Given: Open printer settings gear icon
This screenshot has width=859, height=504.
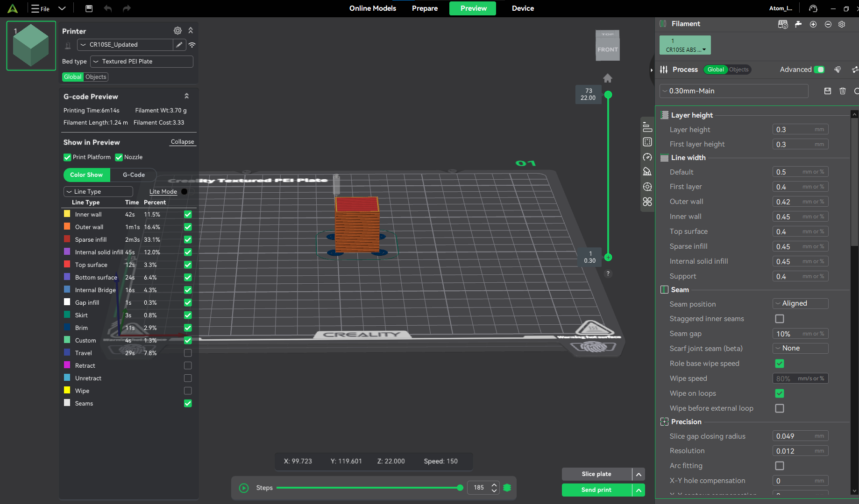Looking at the screenshot, I should [x=177, y=31].
